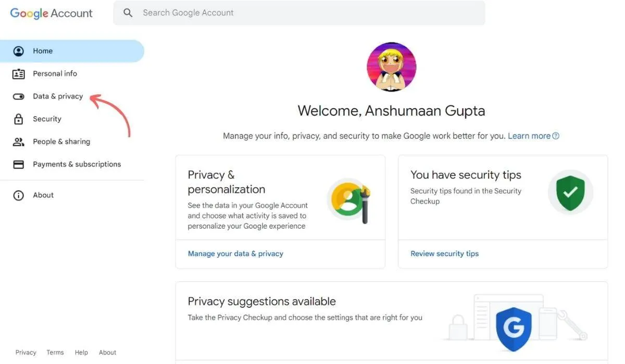Click the search magnifier icon
Screen dimensions: 625x364
(x=128, y=12)
